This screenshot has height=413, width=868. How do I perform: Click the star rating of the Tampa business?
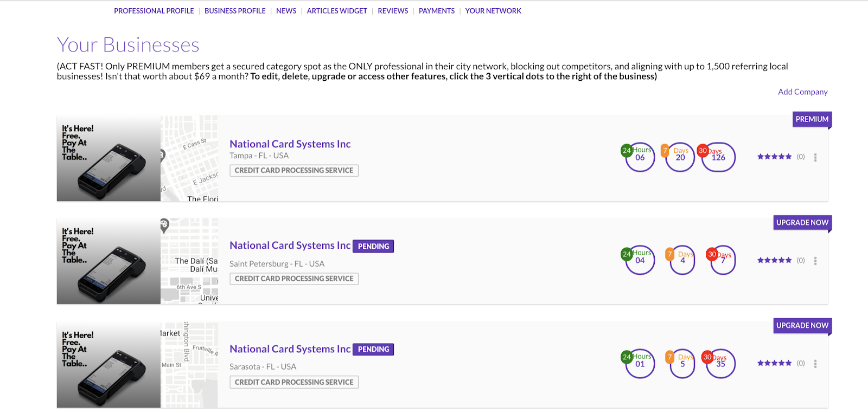[775, 157]
